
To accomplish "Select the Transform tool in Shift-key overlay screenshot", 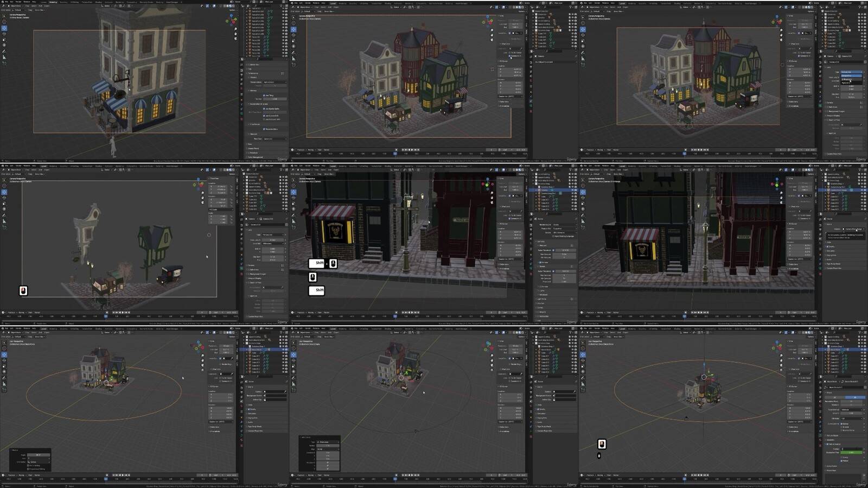I will click(293, 209).
